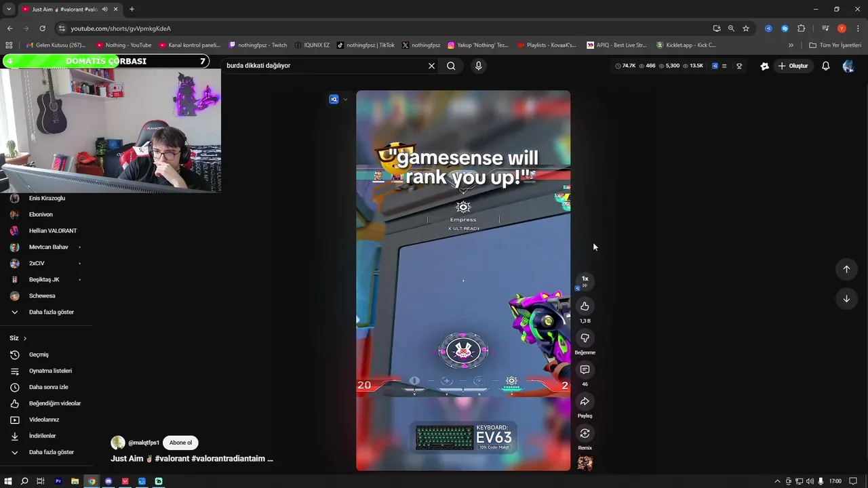Open Premiere Pro from taskbar
The height and width of the screenshot is (488, 868).
click(x=58, y=481)
